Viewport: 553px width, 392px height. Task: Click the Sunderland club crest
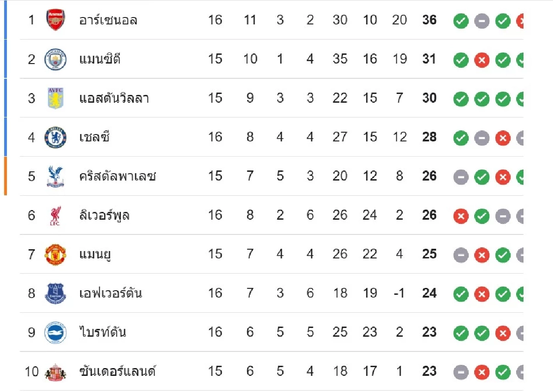pos(55,372)
